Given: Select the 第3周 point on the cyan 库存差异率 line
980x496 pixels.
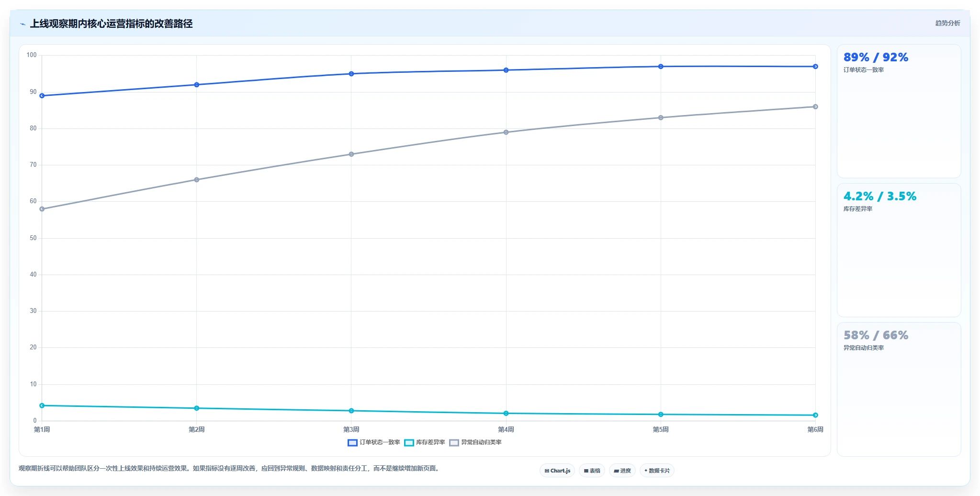Looking at the screenshot, I should pos(351,411).
